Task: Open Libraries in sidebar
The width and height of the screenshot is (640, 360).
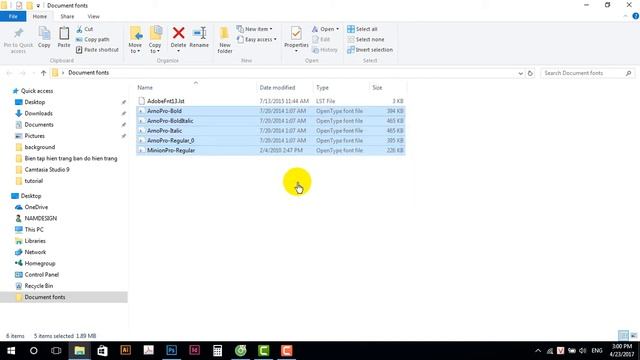Action: [35, 241]
